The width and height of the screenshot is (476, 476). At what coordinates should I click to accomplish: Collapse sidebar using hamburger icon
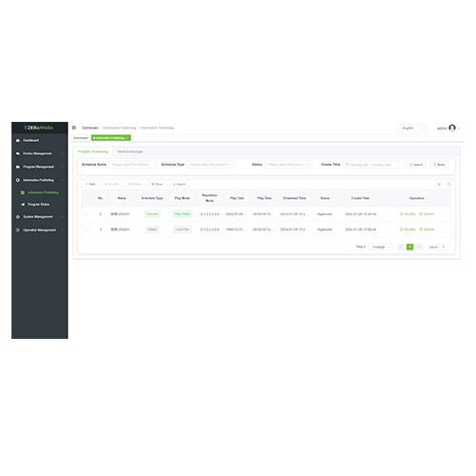pos(74,128)
